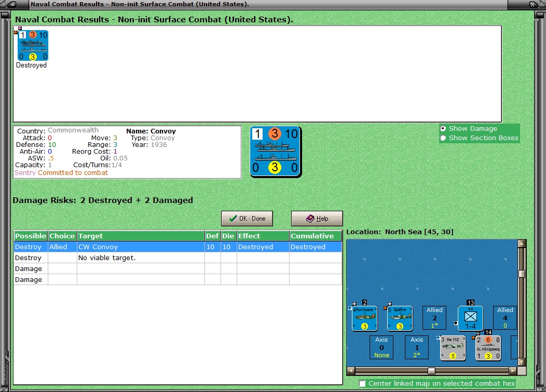Select the He 112 aircraft counter
Image resolution: width=546 pixels, height=392 pixels.
(453, 348)
